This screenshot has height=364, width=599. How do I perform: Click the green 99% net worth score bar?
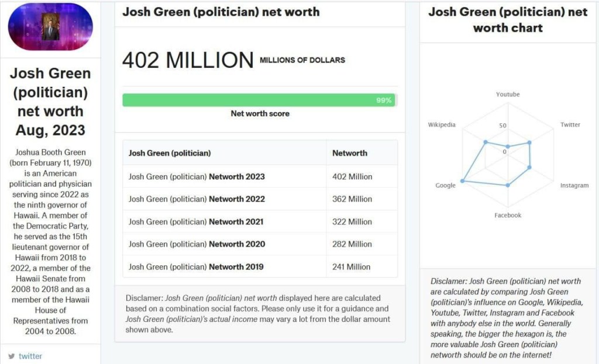point(259,100)
